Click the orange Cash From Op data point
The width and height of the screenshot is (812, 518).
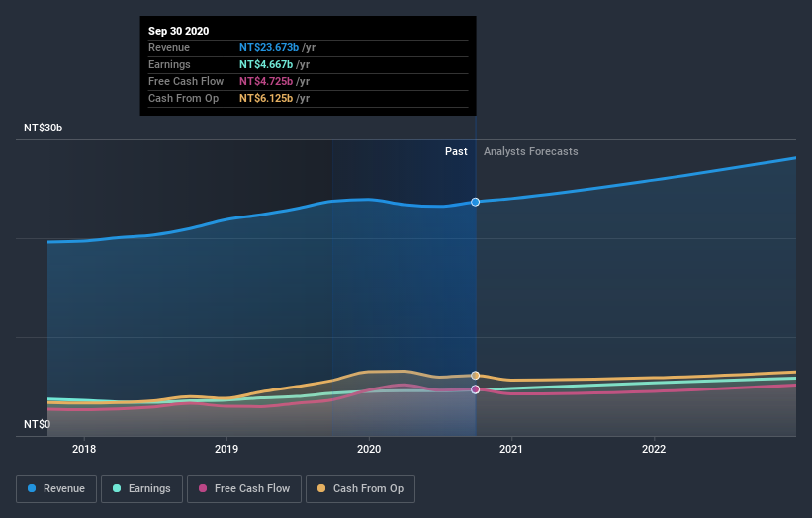pyautogui.click(x=476, y=376)
